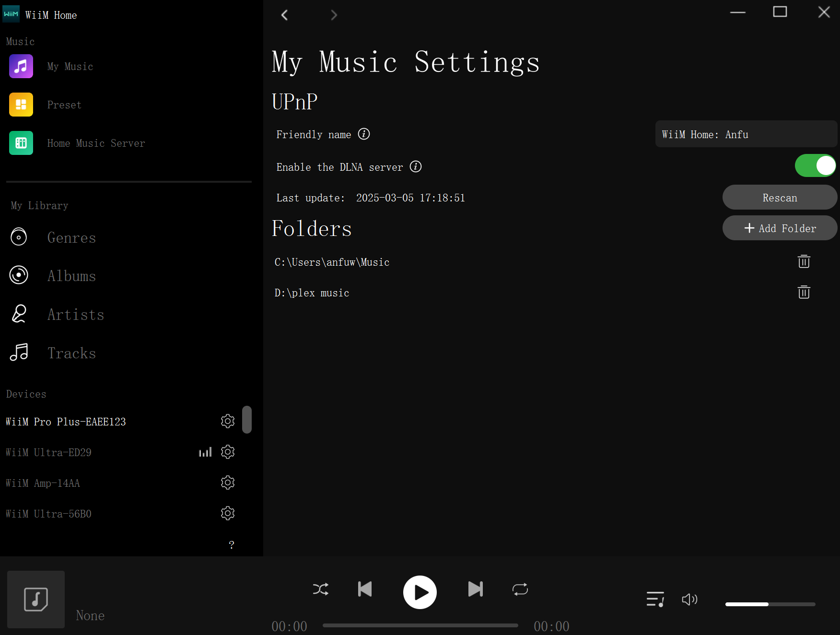Close the WiiM Home window
Screen dimensions: 840x635
point(824,12)
